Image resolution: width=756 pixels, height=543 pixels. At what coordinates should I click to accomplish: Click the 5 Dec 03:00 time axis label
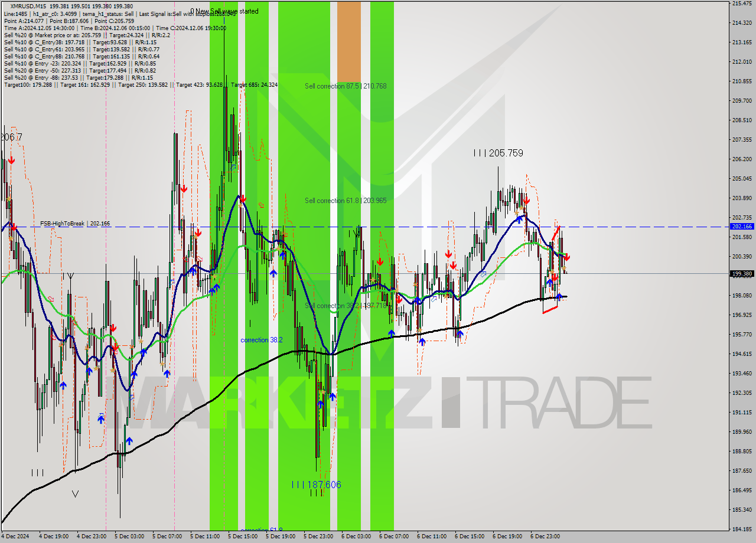[x=129, y=537]
